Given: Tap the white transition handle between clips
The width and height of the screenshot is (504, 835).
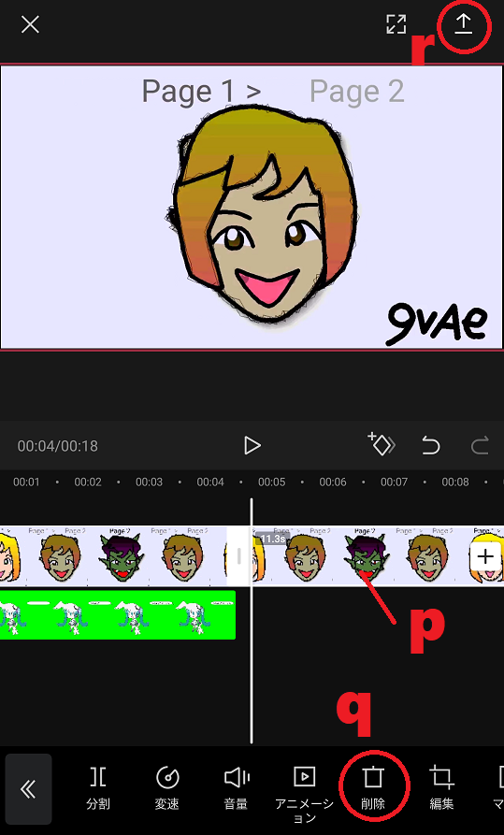Looking at the screenshot, I should click(238, 556).
